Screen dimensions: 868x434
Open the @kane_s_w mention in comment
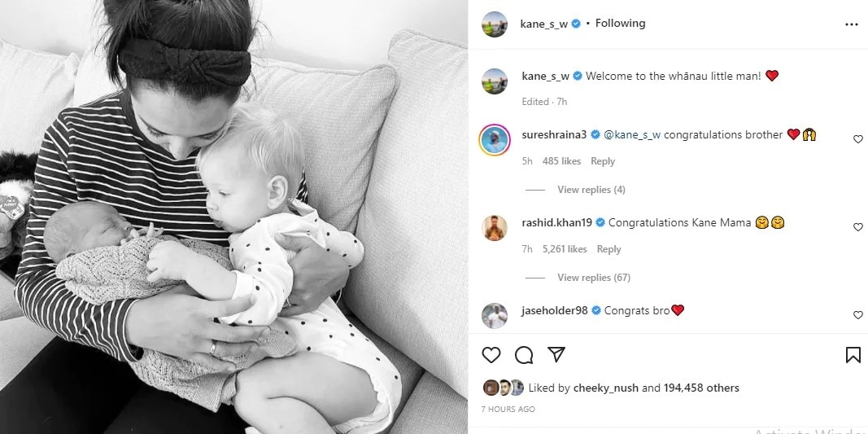[632, 134]
